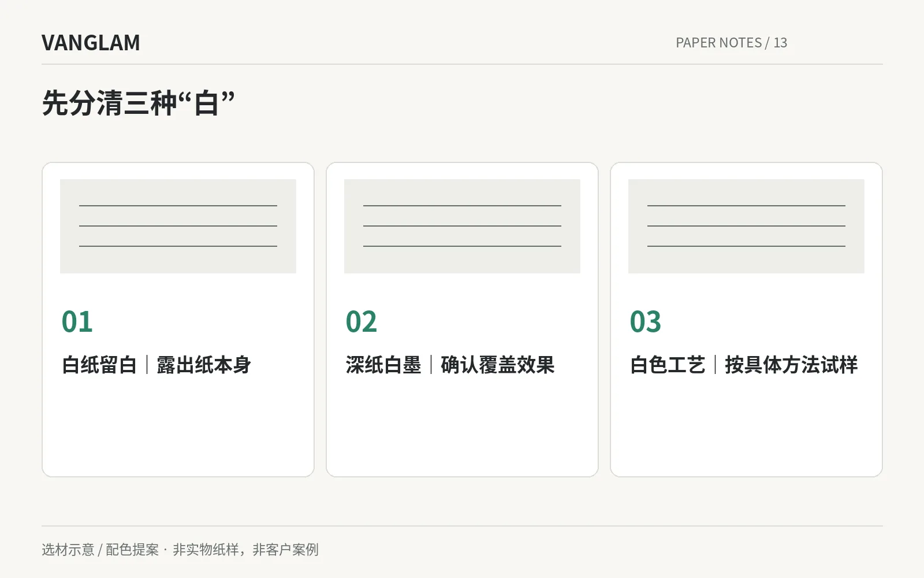Select the 01 card paper illustration
924x578 pixels.
(178, 226)
